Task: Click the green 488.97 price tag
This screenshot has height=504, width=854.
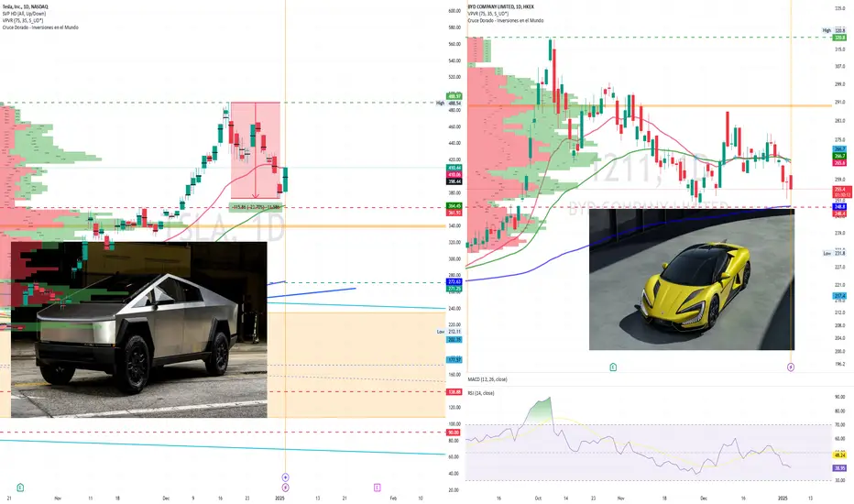Action: coord(454,96)
